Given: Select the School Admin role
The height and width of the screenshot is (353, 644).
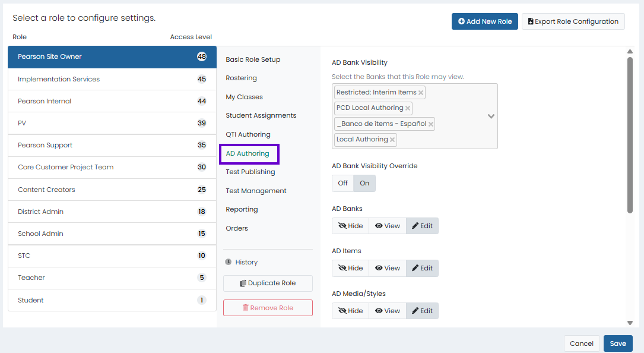Looking at the screenshot, I should point(112,234).
